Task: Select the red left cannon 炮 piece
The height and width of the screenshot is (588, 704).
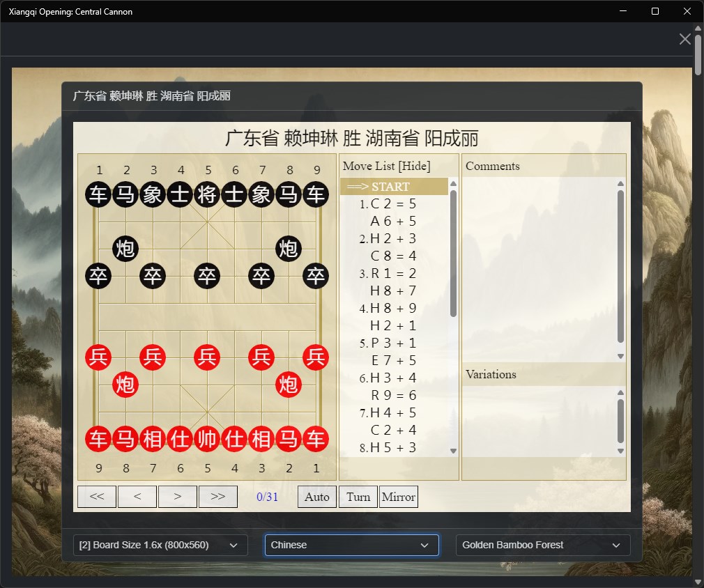Action: [125, 384]
